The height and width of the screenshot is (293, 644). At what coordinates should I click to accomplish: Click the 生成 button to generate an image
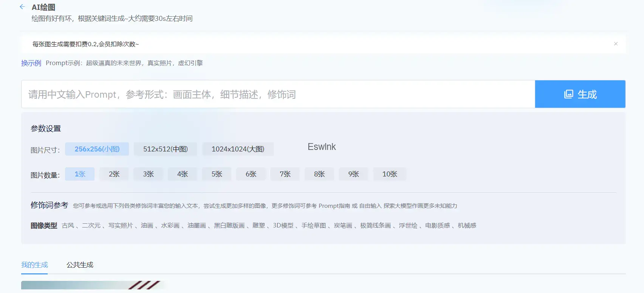580,94
